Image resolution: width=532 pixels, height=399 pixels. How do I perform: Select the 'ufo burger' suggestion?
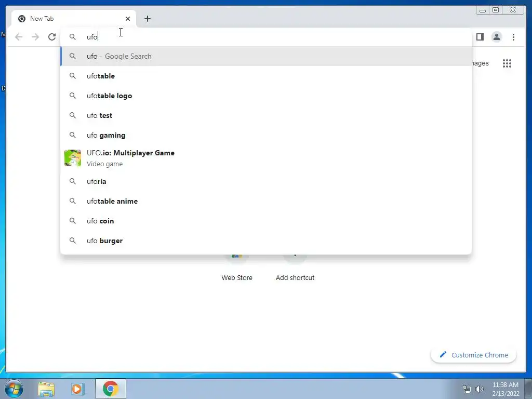[x=266, y=241]
